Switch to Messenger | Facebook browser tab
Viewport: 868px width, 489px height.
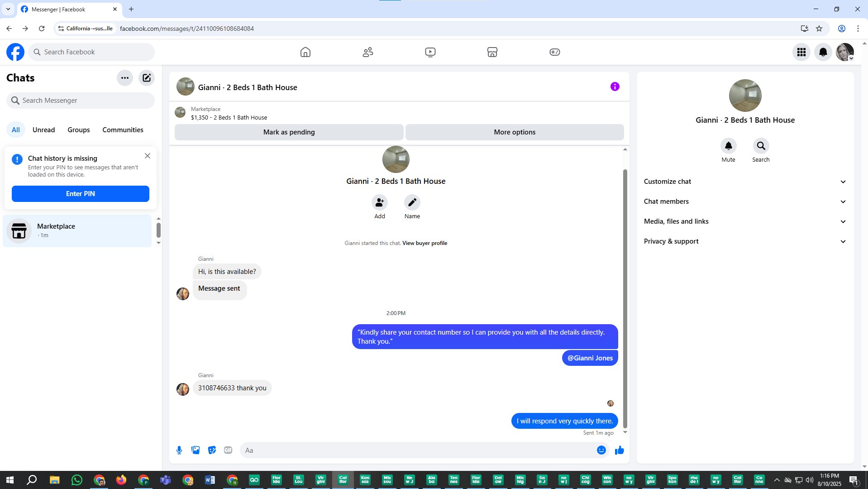click(69, 9)
